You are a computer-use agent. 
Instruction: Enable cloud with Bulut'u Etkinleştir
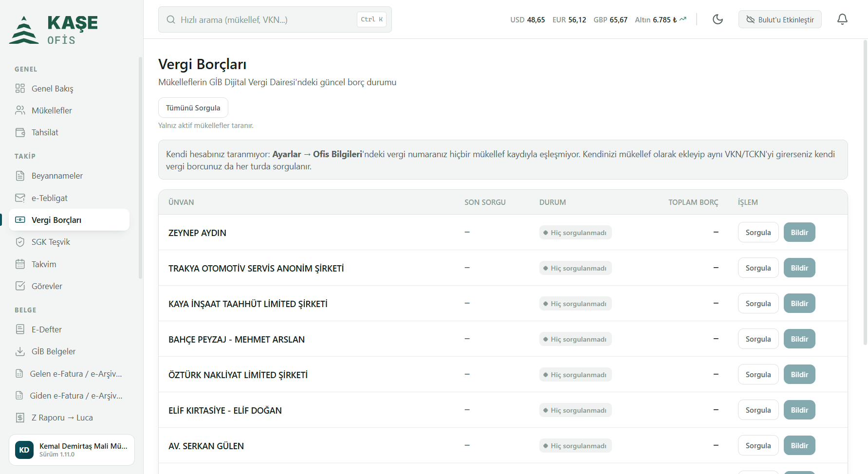[780, 19]
